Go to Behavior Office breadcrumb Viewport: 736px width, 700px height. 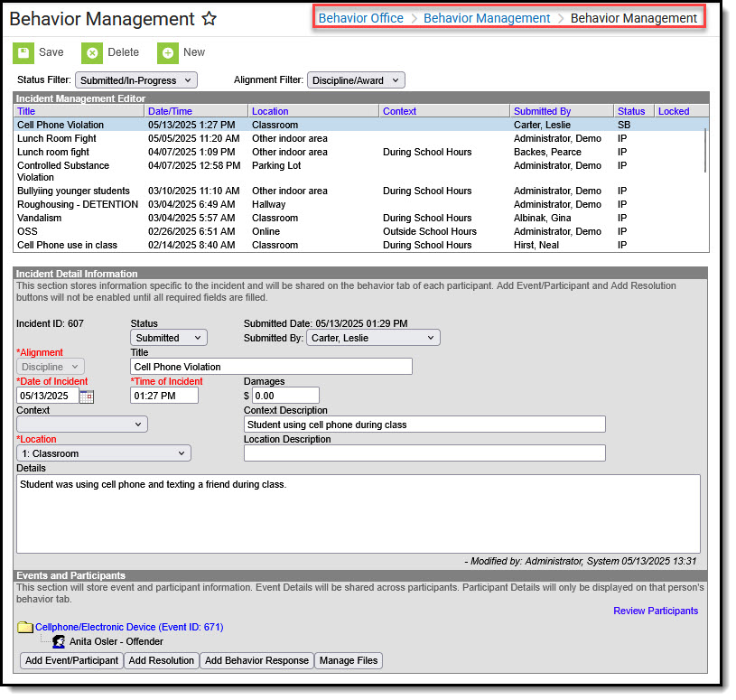360,18
